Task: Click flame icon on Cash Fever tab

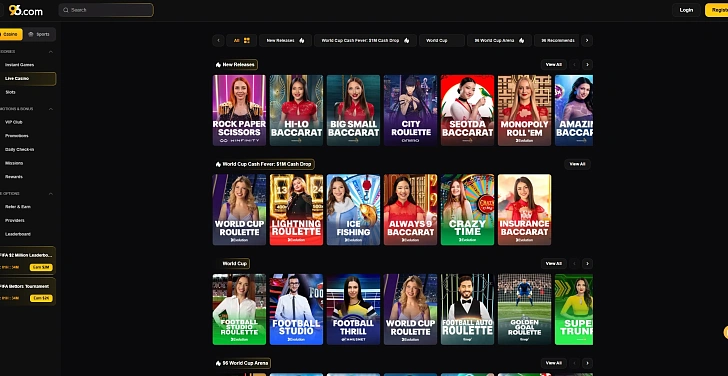Action: click(407, 40)
